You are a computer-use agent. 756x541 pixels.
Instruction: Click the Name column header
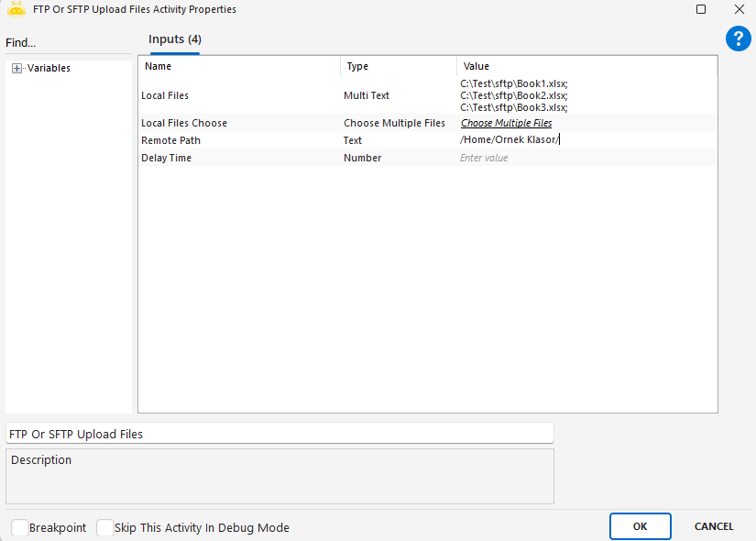coord(158,66)
